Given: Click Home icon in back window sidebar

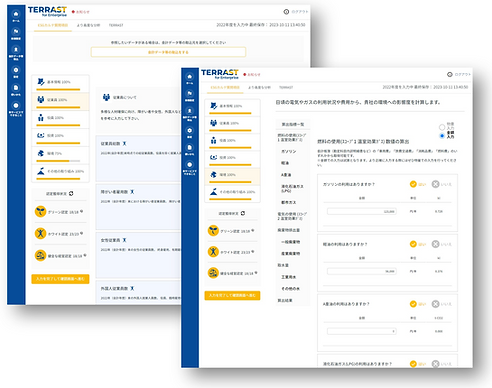Looking at the screenshot, I should pyautogui.click(x=16, y=14).
